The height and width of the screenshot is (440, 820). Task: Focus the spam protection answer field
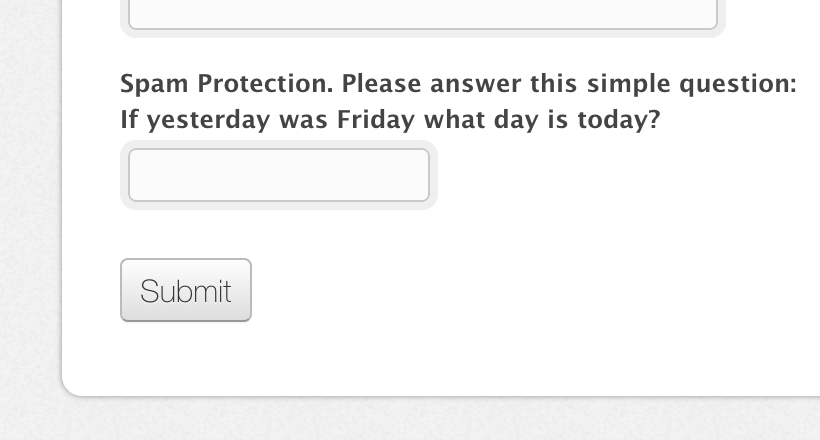tap(279, 175)
